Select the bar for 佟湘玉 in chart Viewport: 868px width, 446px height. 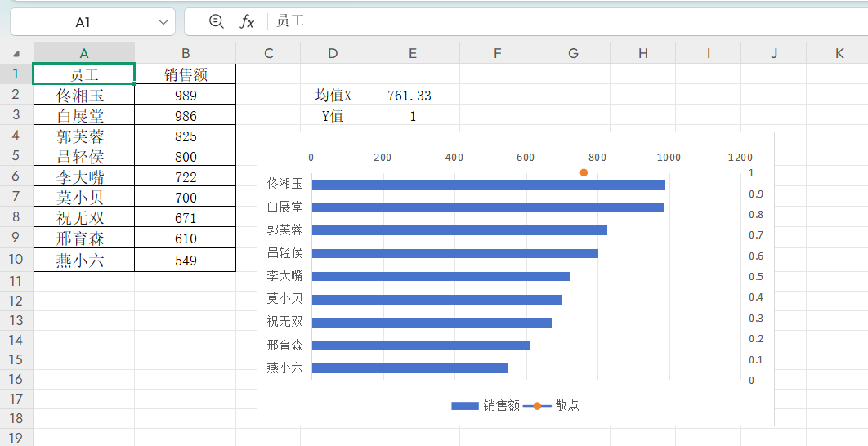pos(488,185)
